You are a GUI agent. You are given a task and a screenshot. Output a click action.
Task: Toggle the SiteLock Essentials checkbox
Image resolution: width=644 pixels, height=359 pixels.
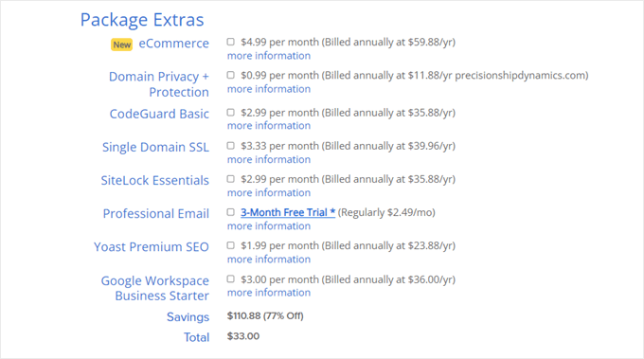(x=231, y=179)
